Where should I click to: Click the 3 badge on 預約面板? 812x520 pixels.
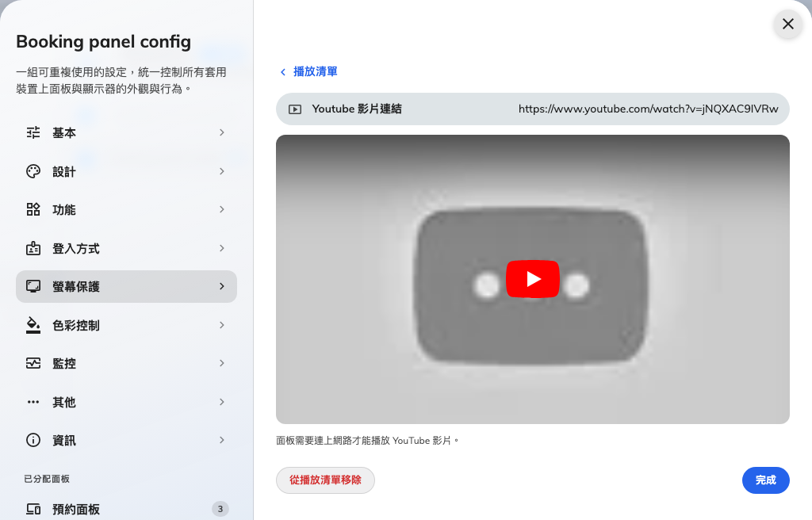220,509
